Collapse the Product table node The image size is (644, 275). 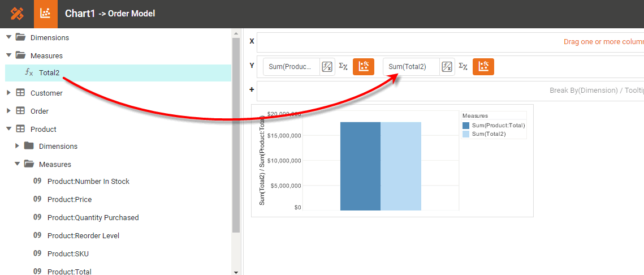coord(9,129)
